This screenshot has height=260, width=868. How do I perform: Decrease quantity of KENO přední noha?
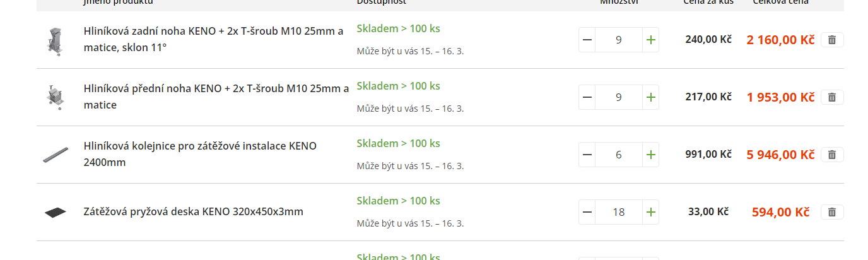(587, 97)
